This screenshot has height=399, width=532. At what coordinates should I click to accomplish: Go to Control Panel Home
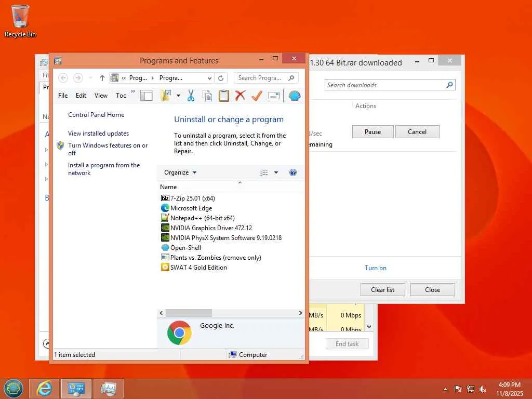tap(96, 115)
